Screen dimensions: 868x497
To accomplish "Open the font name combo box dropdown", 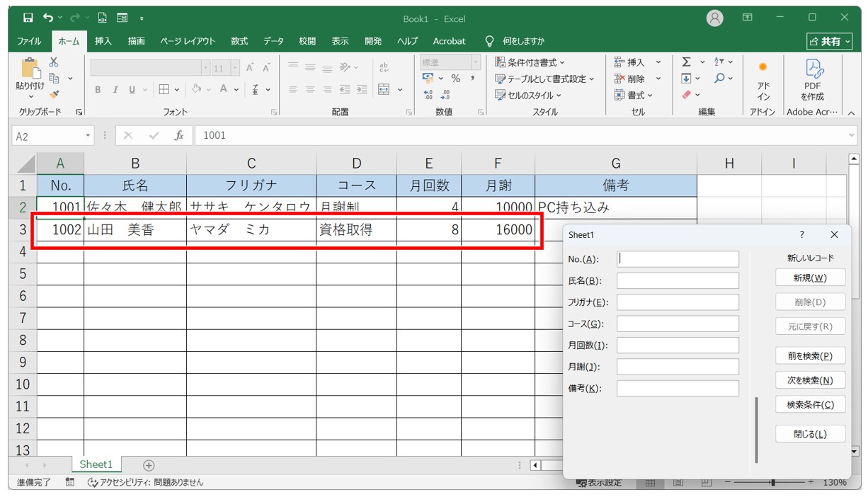I will (x=205, y=68).
